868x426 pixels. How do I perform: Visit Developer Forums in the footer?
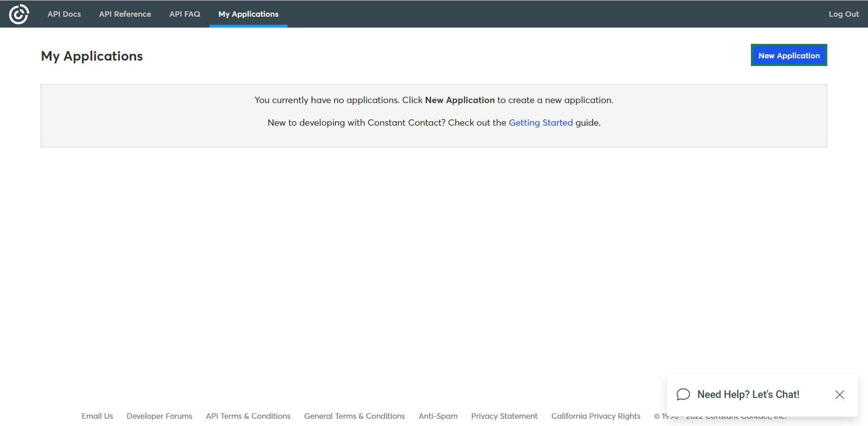coord(159,416)
